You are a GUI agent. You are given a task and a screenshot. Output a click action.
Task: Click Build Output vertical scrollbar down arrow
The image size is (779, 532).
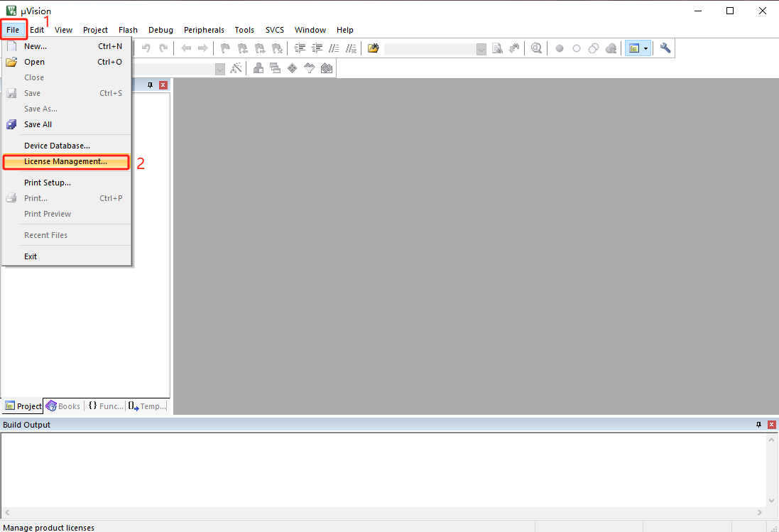coord(772,501)
